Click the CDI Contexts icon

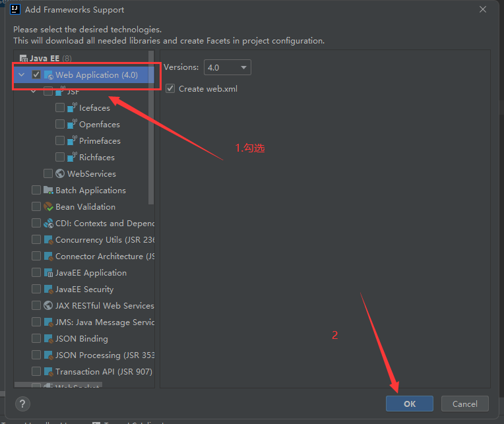(48, 224)
